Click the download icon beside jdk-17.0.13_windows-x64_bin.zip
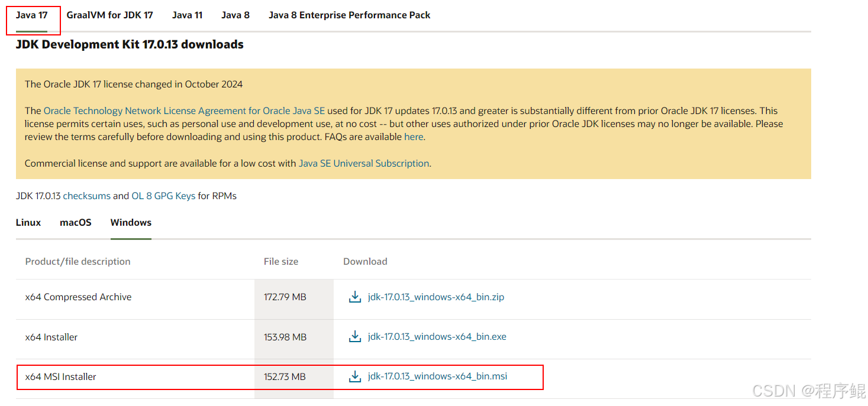 pos(354,297)
